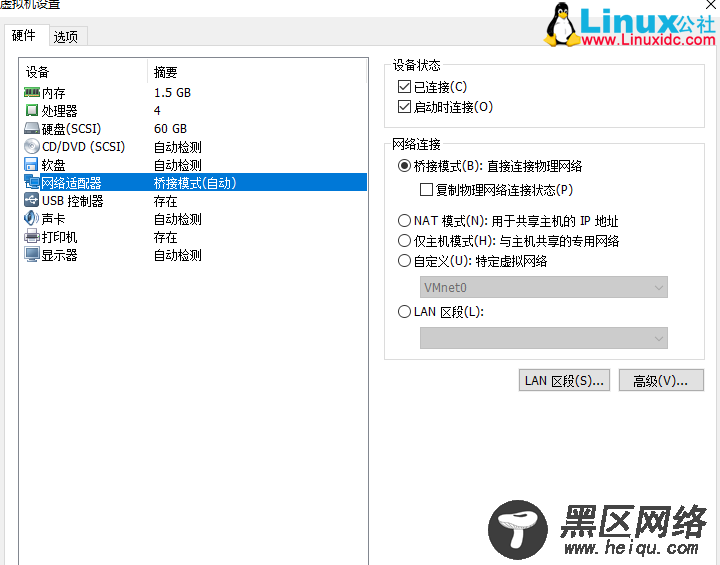The width and height of the screenshot is (720, 565).
Task: Select the 网络适配器 row label
Action: [x=72, y=183]
